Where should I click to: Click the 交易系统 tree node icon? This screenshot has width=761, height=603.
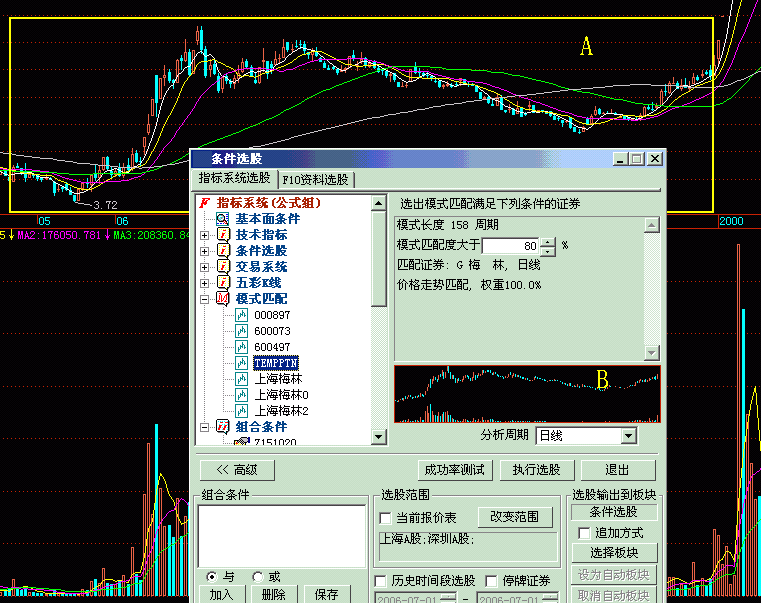[223, 267]
